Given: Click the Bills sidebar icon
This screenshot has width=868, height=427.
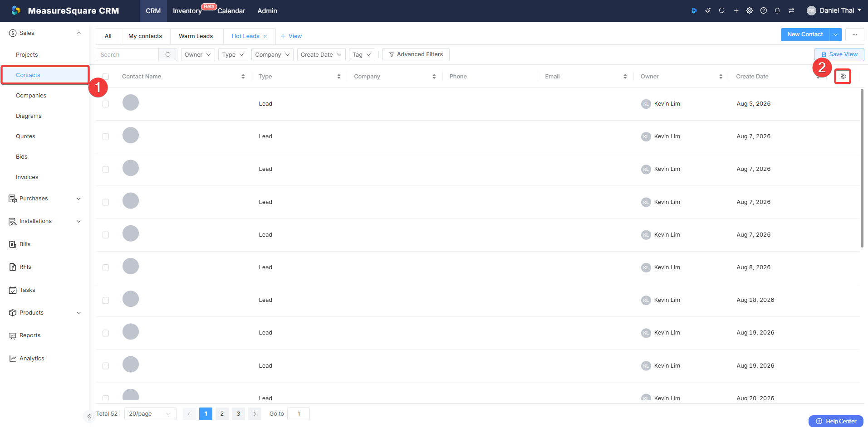Looking at the screenshot, I should pyautogui.click(x=13, y=244).
